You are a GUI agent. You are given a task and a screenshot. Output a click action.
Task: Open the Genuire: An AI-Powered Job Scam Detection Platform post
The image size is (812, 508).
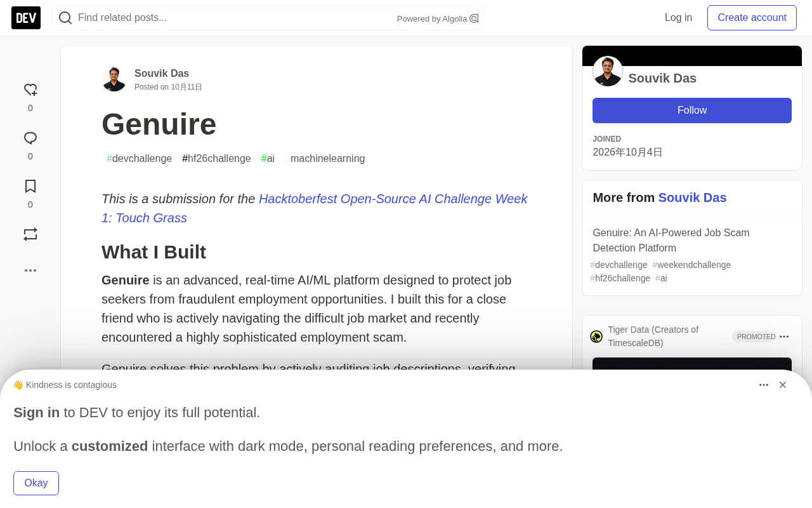click(671, 241)
